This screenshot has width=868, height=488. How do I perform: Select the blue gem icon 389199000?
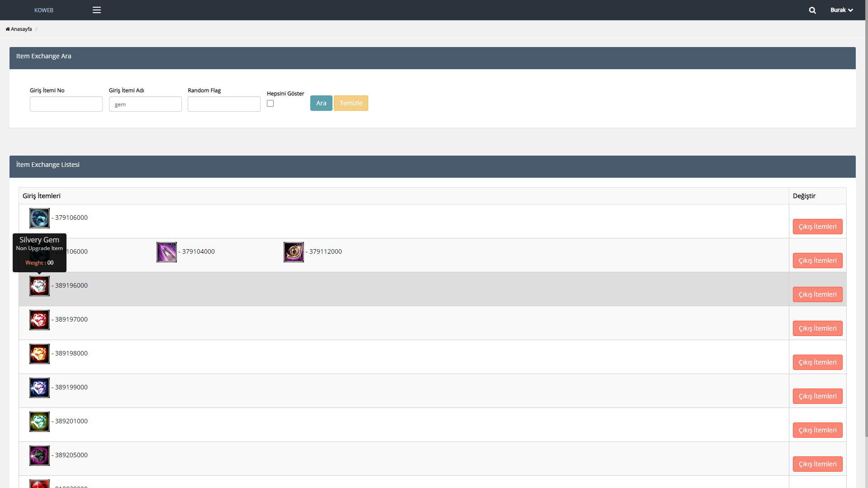pyautogui.click(x=39, y=388)
